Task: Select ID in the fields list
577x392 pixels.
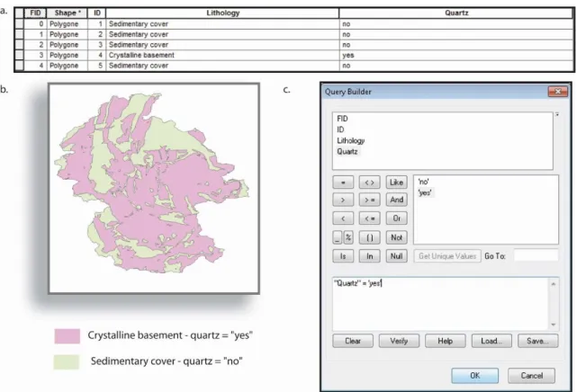Action: tap(340, 129)
